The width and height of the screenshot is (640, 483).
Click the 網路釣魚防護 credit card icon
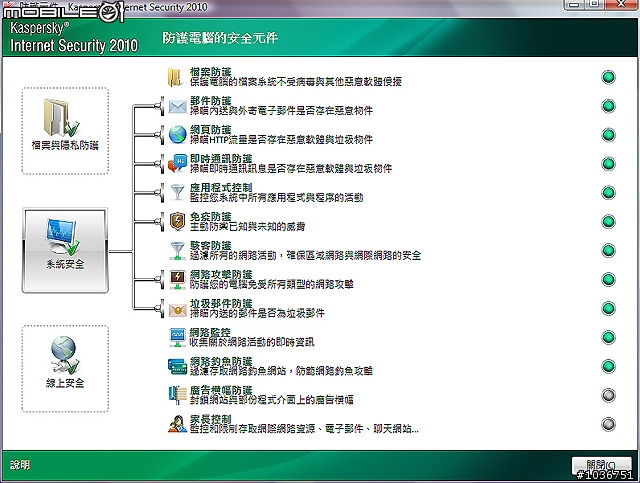(177, 366)
